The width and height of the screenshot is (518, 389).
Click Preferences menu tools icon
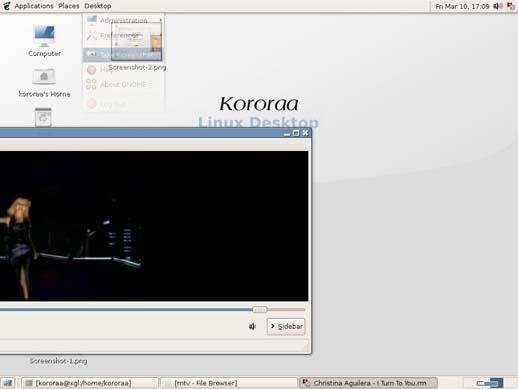92,35
